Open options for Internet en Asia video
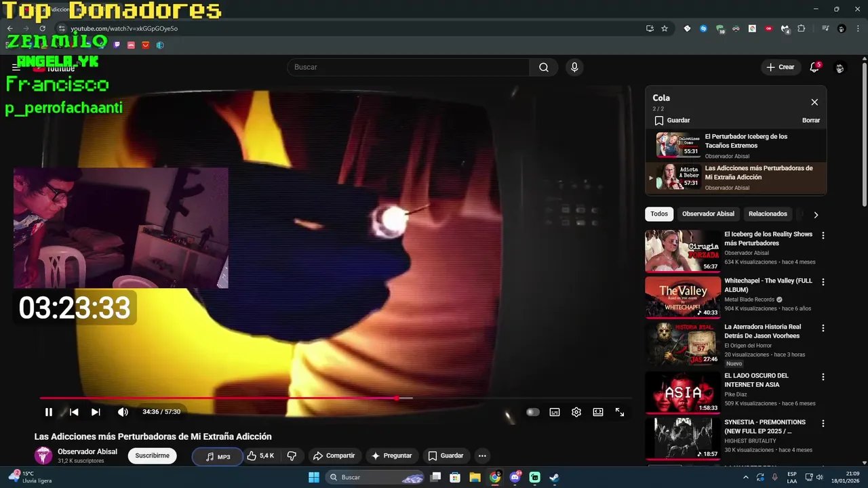Screen dimensions: 868x488 pyautogui.click(x=823, y=377)
